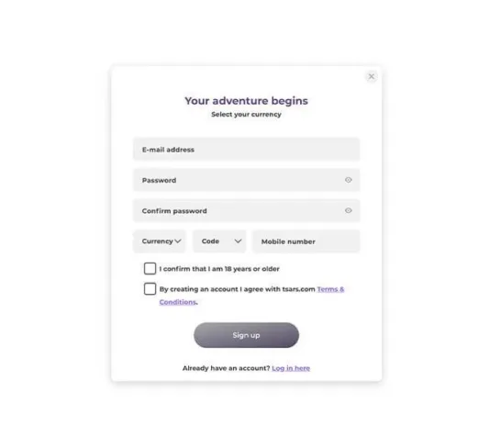Click the 'Your adventure begins' heading
The image size is (489, 448).
pos(247,101)
